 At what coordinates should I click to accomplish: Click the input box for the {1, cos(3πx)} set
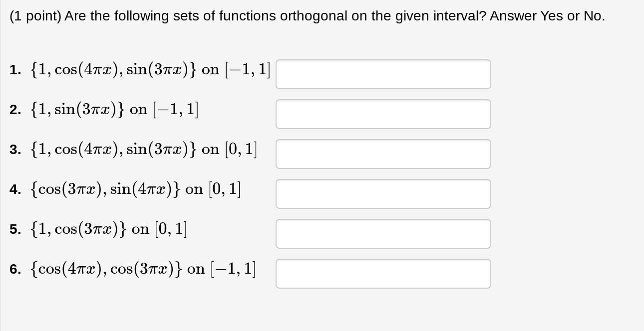tap(383, 233)
